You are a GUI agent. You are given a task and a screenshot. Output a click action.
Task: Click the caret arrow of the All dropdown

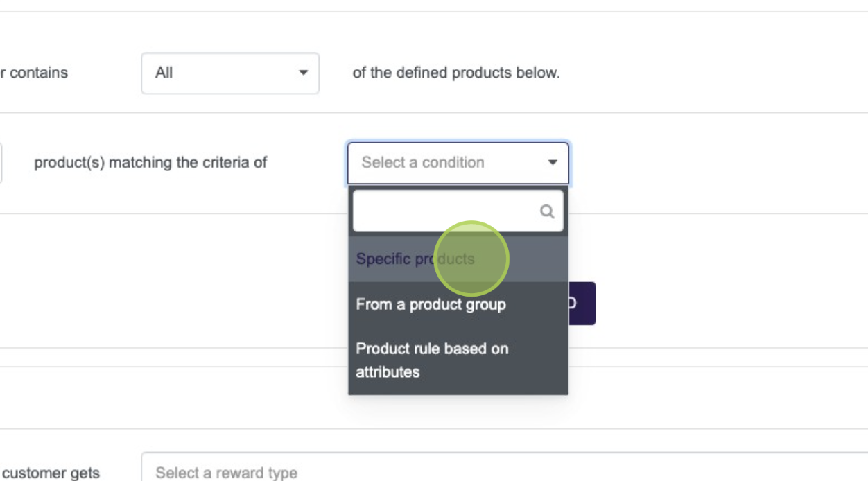303,73
